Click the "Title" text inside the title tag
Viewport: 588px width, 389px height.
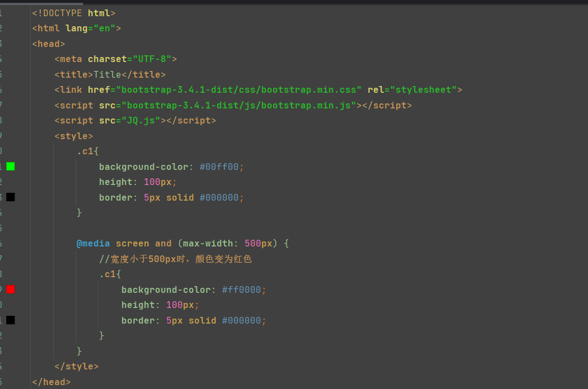point(107,74)
